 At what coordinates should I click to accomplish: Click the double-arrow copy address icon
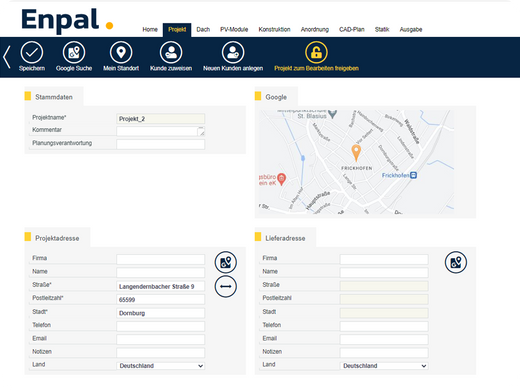(x=226, y=286)
